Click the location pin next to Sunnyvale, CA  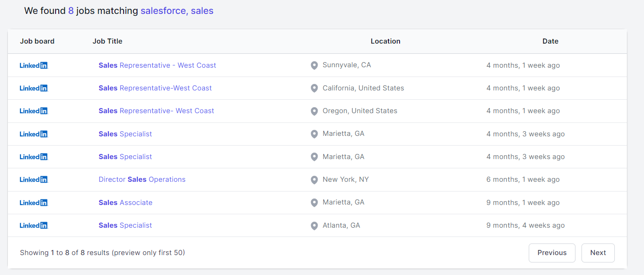pos(314,65)
